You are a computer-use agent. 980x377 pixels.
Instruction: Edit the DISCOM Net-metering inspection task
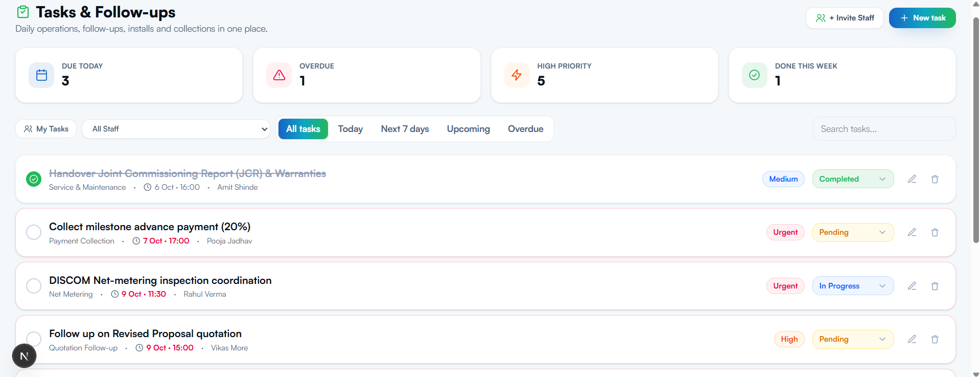[912, 286]
